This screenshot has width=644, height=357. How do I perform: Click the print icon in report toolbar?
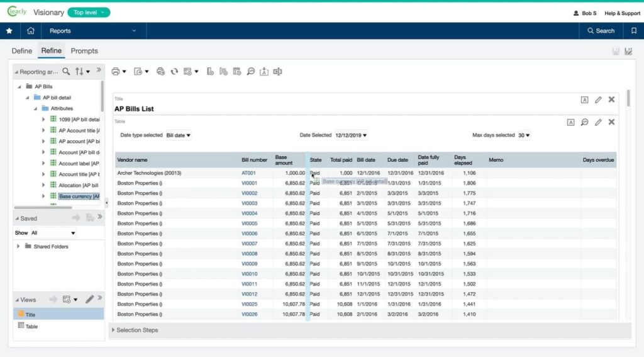(x=116, y=72)
